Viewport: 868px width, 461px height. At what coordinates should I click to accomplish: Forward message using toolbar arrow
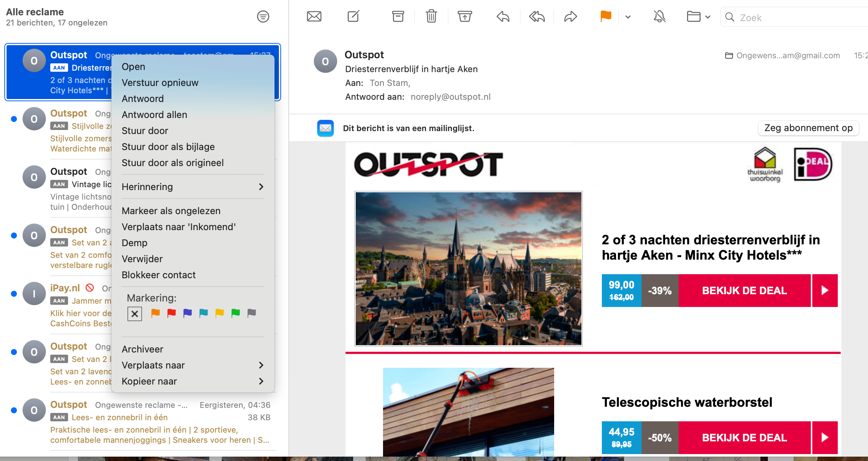(x=571, y=16)
